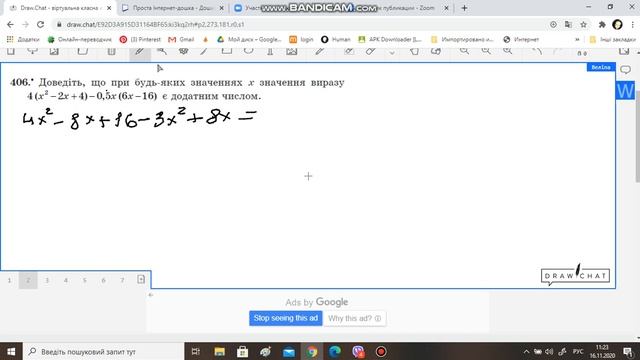Image resolution: width=640 pixels, height=360 pixels.
Task: Open Microsoft Store from taskbar
Action: tap(242, 351)
